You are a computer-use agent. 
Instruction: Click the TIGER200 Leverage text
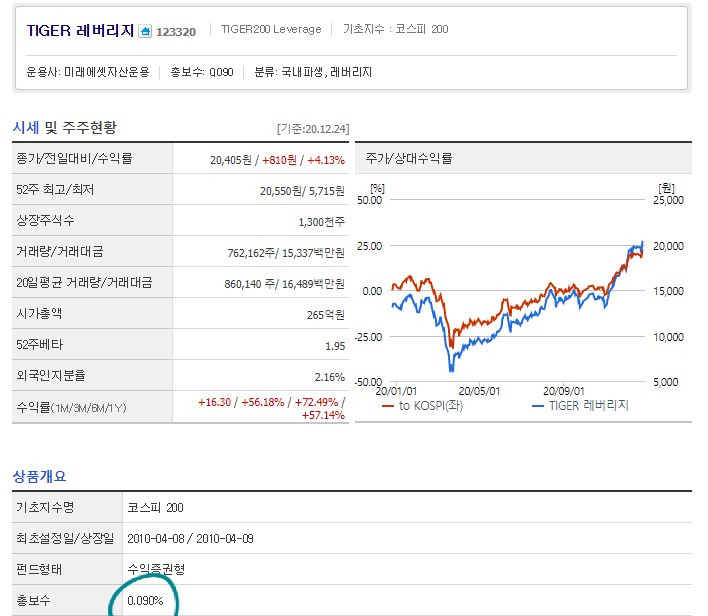point(271,29)
